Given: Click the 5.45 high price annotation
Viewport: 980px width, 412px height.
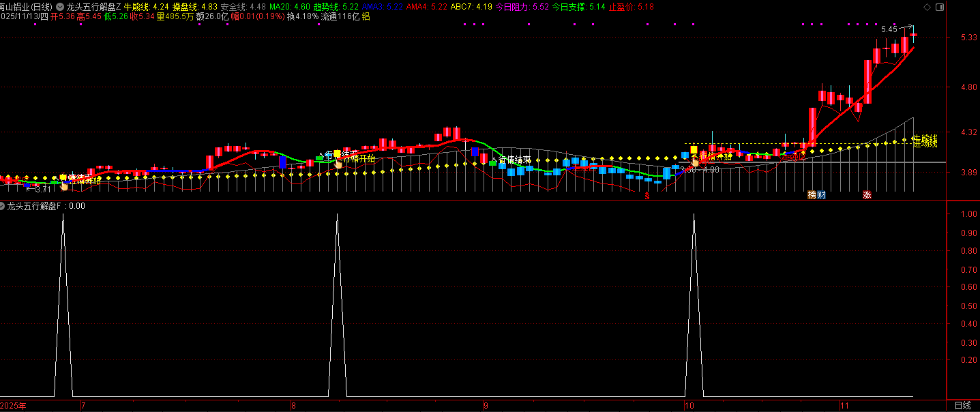Looking at the screenshot, I should click(x=889, y=29).
